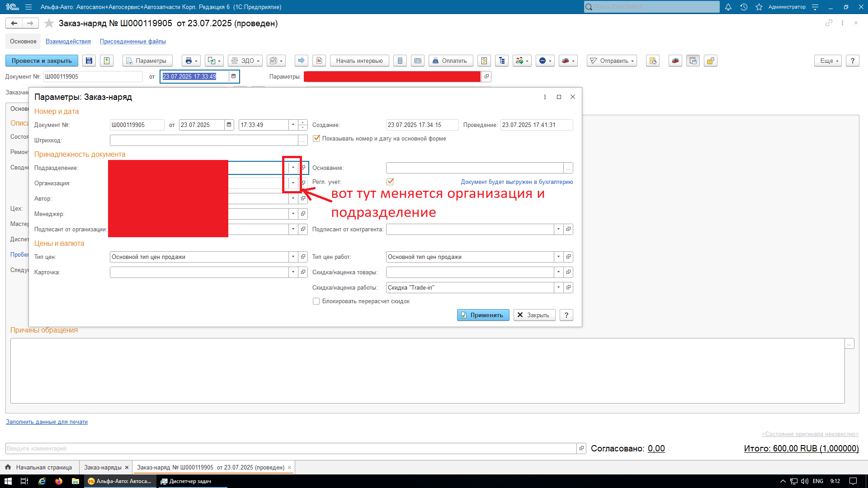Open the Карточка field open-form icon
Viewport: 868px width, 488px height.
click(x=303, y=272)
